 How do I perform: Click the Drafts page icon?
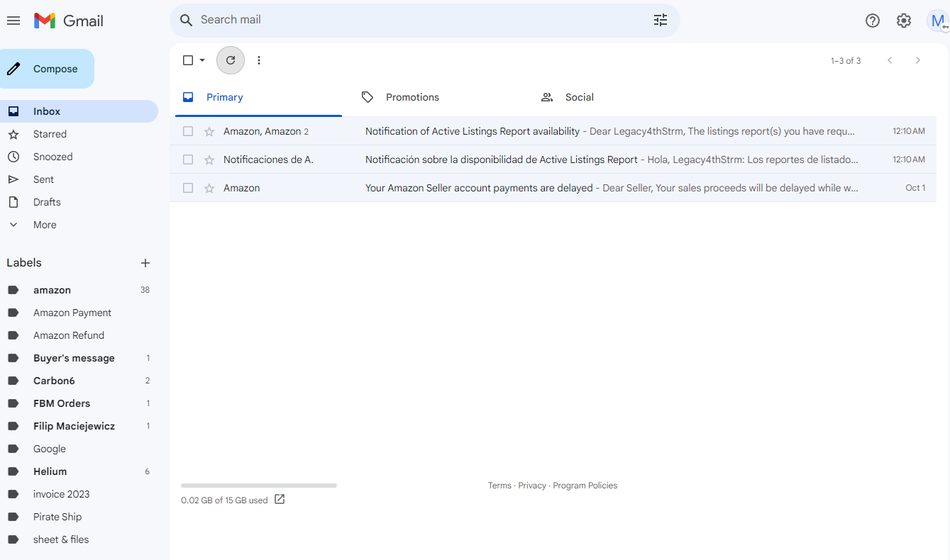click(13, 202)
